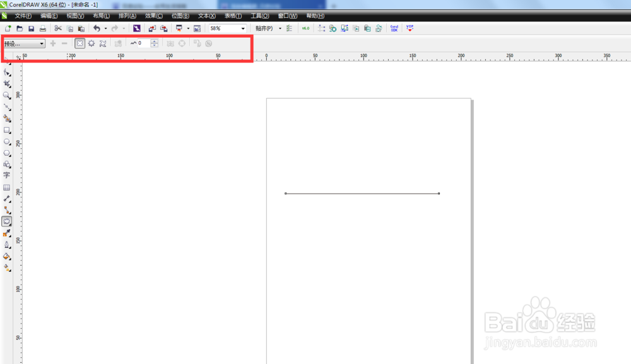Screen dimensions: 631x364
Task: Select the Parallel Dimension tool
Action: (x=7, y=199)
